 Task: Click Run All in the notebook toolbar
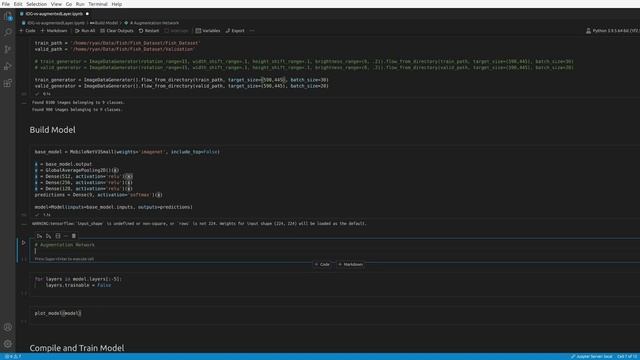click(85, 31)
